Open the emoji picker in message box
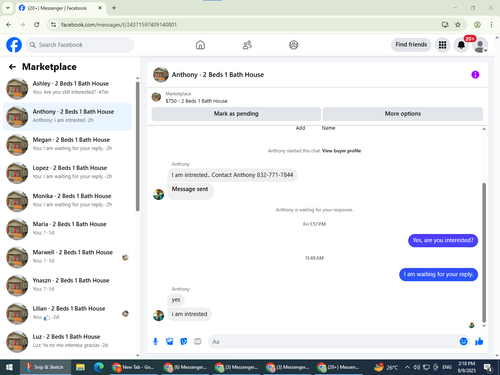 pyautogui.click(x=463, y=341)
